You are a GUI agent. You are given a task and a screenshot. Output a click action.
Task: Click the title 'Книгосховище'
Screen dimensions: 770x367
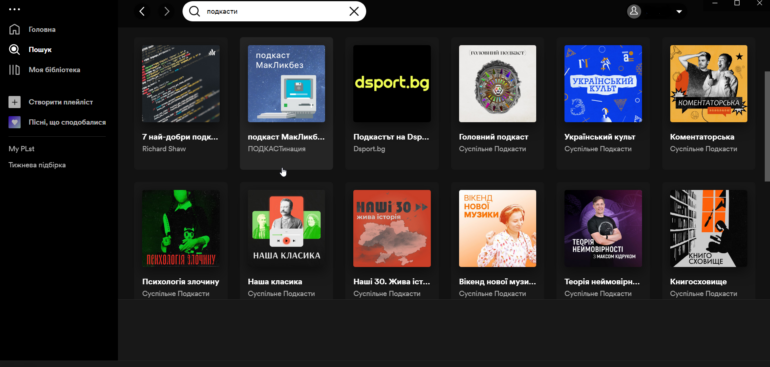(698, 282)
